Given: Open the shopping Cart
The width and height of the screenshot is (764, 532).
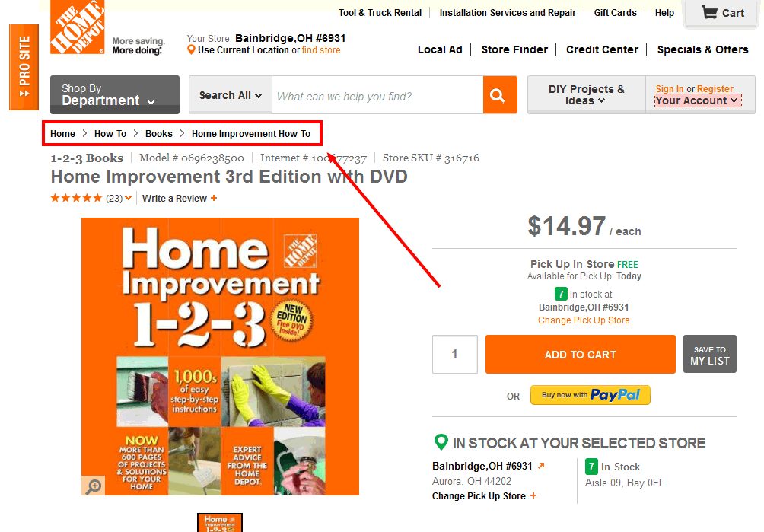Looking at the screenshot, I should [722, 13].
